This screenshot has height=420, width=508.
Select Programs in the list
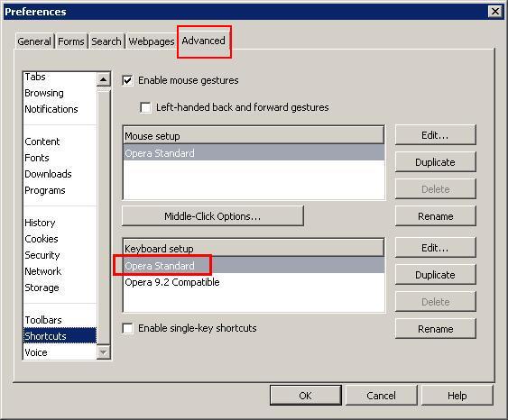[x=60, y=190]
